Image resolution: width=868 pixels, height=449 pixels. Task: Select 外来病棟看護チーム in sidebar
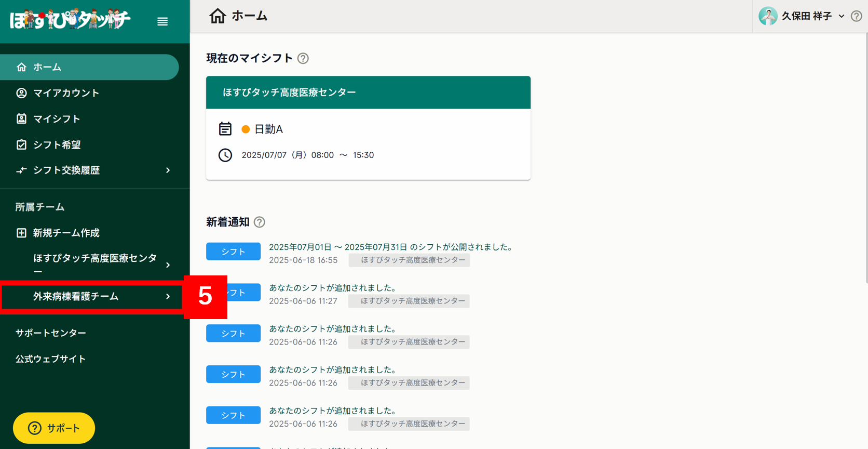pyautogui.click(x=92, y=296)
